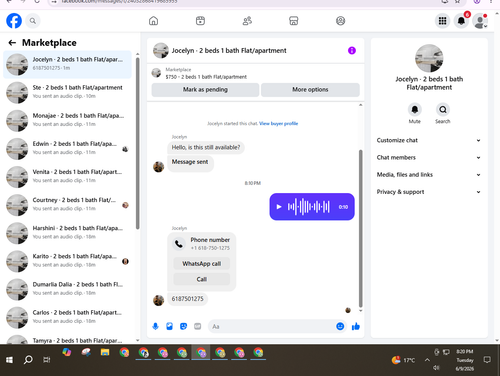The image size is (500, 376).
Task: Open Carlos conversation in the list
Action: [67, 317]
